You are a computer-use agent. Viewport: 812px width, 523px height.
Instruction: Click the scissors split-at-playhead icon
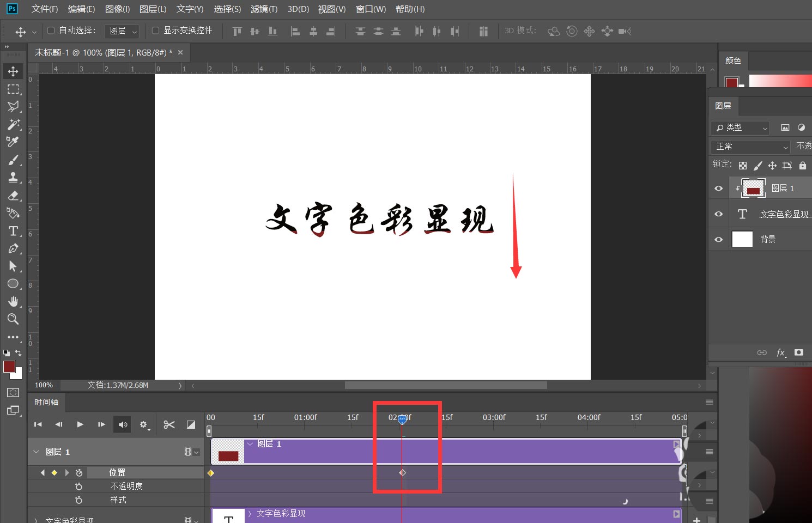169,424
